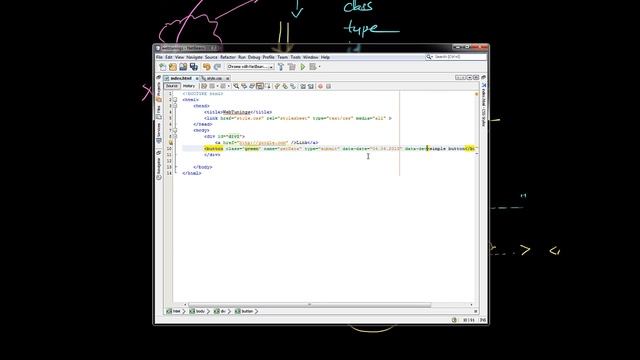Click the Open Project toolbar icon
This screenshot has width=640, height=360.
[x=183, y=67]
